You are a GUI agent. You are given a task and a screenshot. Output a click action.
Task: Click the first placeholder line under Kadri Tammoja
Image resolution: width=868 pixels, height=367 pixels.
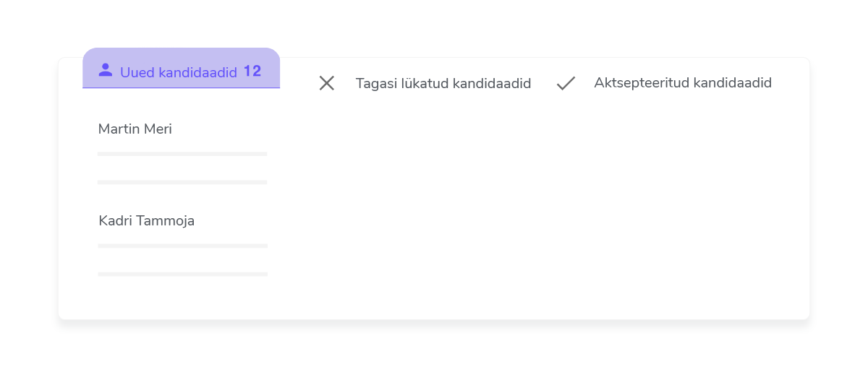(x=182, y=246)
